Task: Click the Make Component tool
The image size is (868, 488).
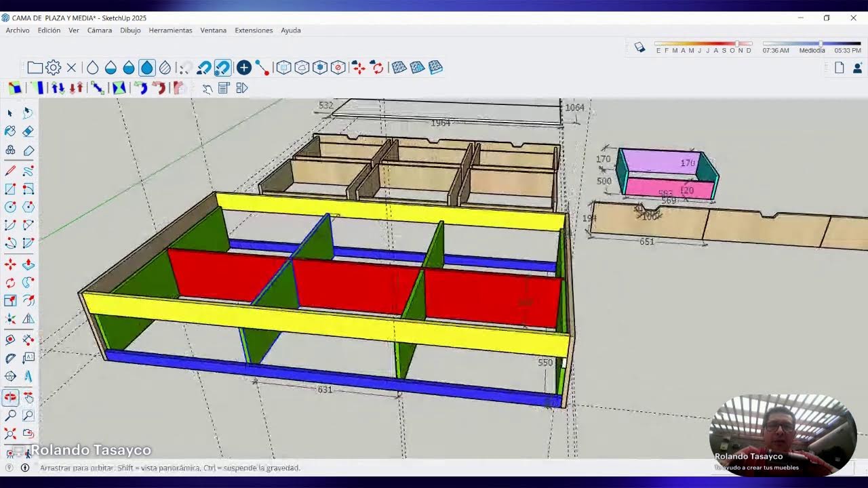Action: click(x=10, y=150)
